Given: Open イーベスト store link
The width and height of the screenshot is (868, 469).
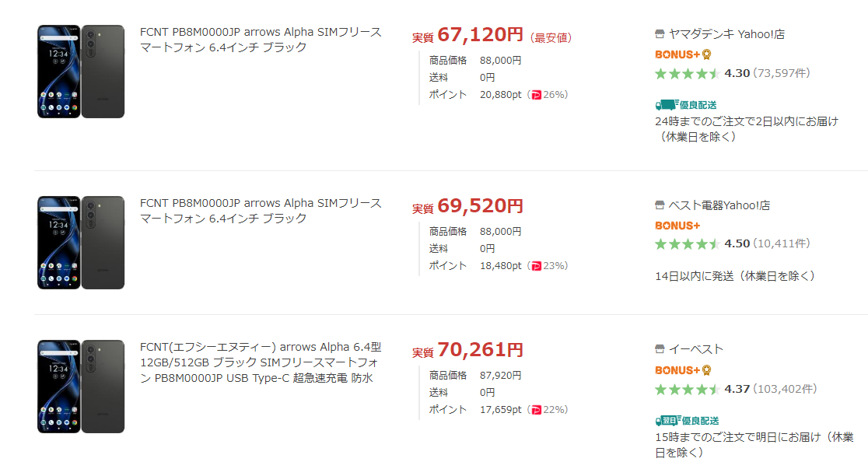Looking at the screenshot, I should click(696, 349).
